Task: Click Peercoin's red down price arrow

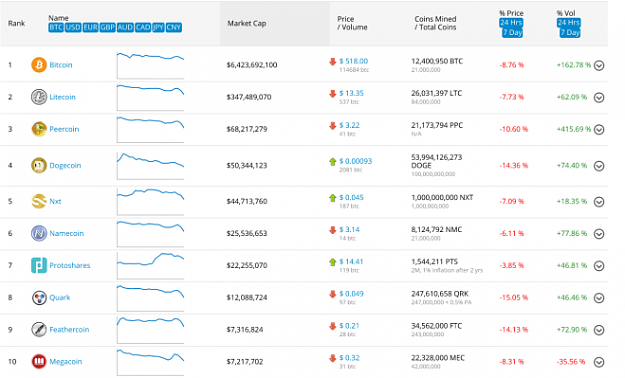Action: 332,126
